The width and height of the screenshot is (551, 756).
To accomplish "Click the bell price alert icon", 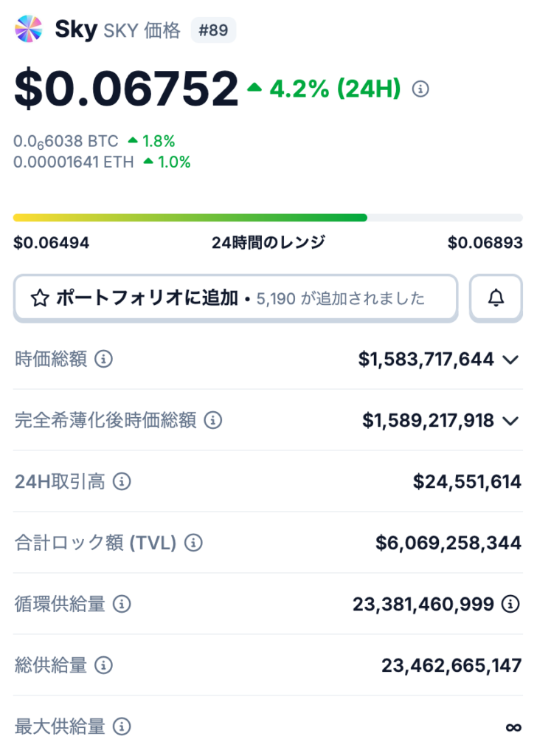I will tap(496, 298).
